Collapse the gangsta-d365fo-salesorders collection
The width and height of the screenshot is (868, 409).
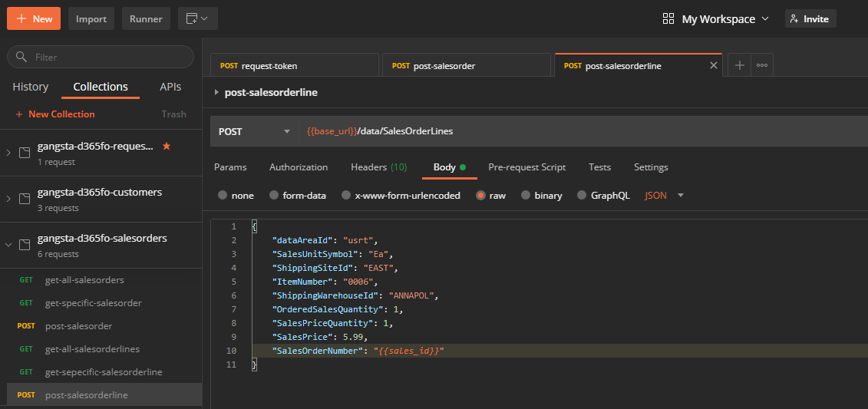[8, 245]
